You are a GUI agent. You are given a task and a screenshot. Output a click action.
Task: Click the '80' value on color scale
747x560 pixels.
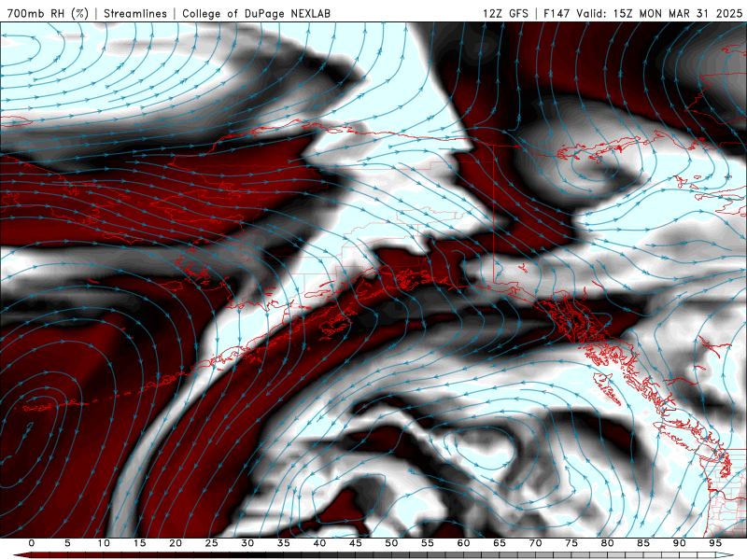(x=607, y=543)
